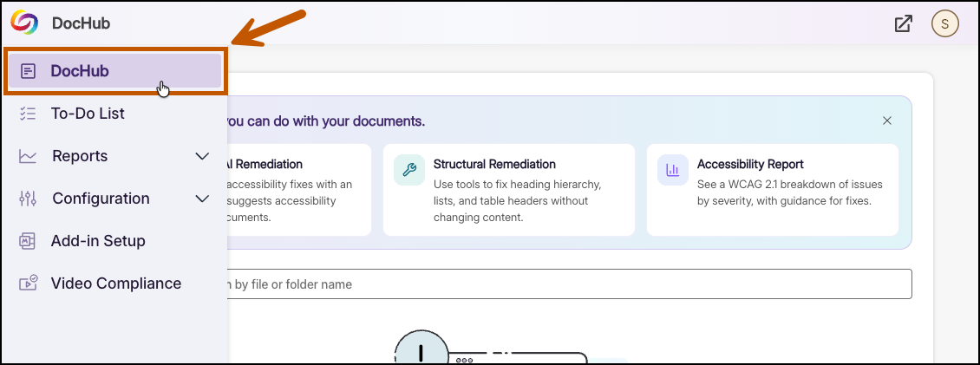Open the Accessibility Report card title
Screen dimensions: 980x365
pyautogui.click(x=750, y=165)
